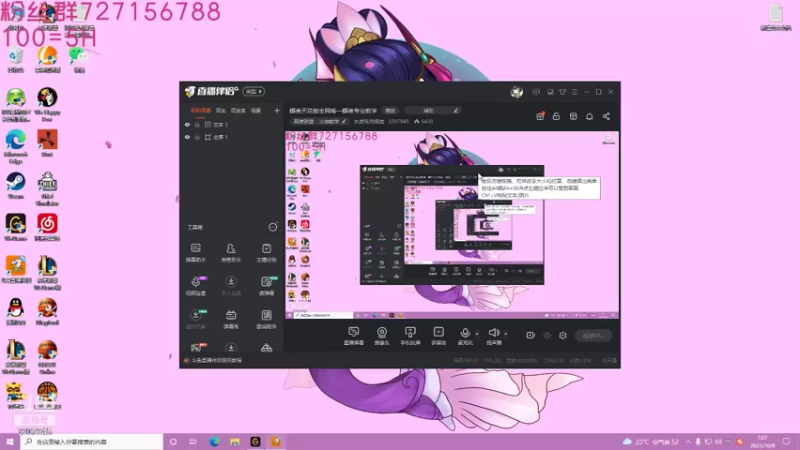
Task: Add a camera source
Action: 382,336
